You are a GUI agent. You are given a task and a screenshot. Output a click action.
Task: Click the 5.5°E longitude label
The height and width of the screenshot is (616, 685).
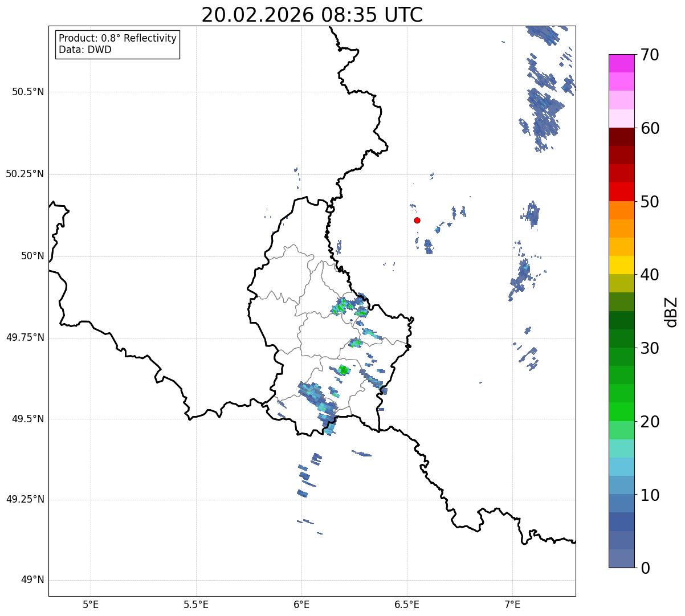coord(196,604)
